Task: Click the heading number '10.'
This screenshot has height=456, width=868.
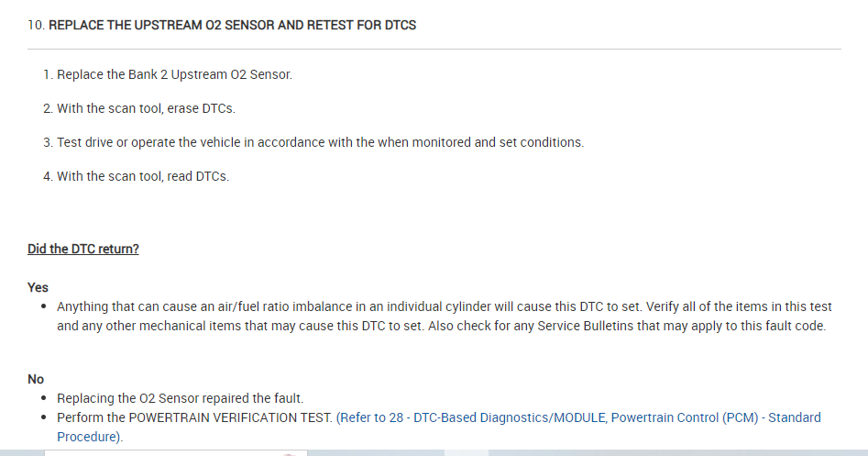Action: (x=36, y=26)
